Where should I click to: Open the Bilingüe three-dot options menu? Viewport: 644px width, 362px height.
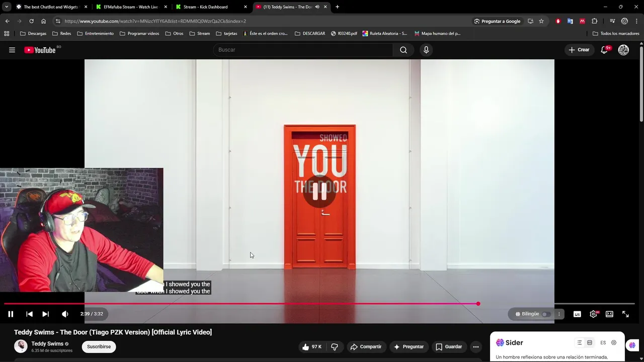(558, 314)
